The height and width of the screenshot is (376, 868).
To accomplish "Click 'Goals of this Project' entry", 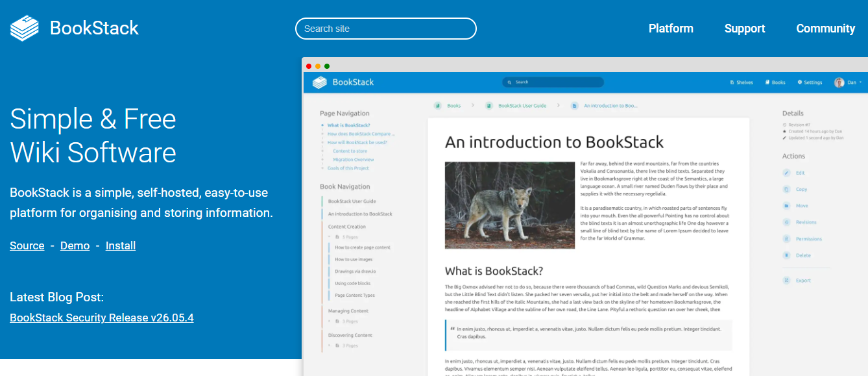I will [348, 168].
